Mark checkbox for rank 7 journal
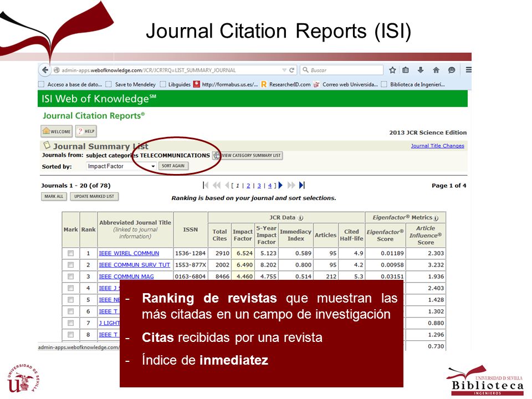This screenshot has height=399, width=532. coord(70,323)
